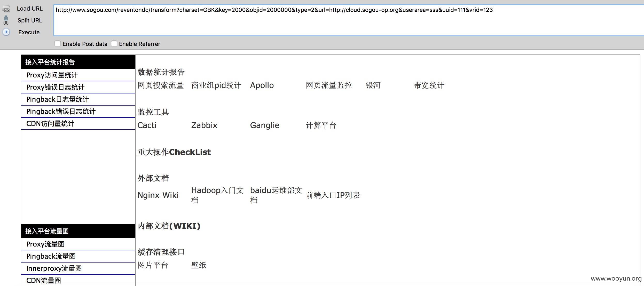The image size is (644, 286).
Task: Open Proxy错误日志统计 in sidebar
Action: pos(78,87)
